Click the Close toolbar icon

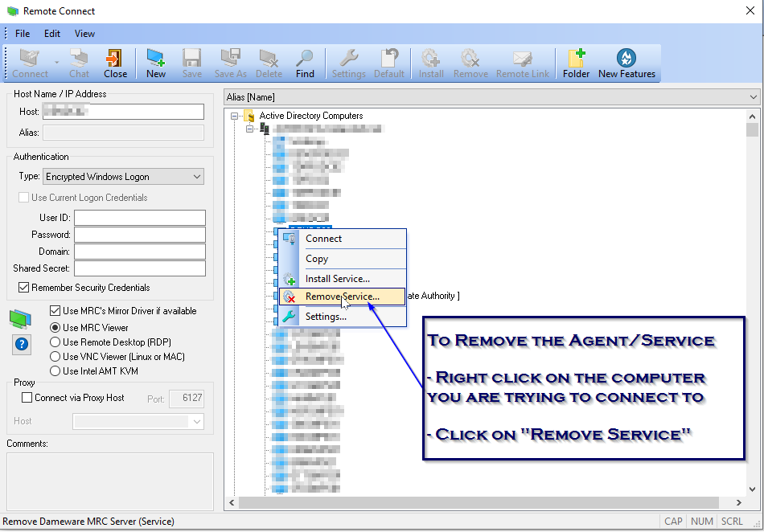[115, 63]
